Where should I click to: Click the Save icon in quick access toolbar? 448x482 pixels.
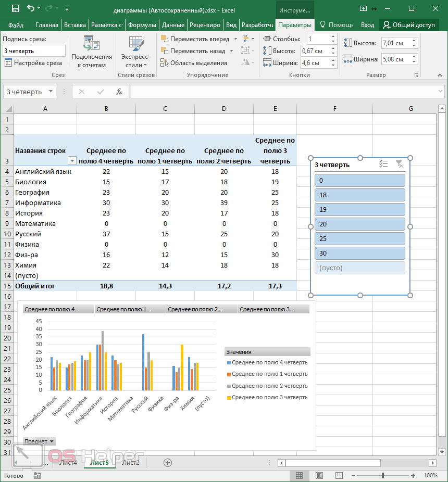click(15, 8)
